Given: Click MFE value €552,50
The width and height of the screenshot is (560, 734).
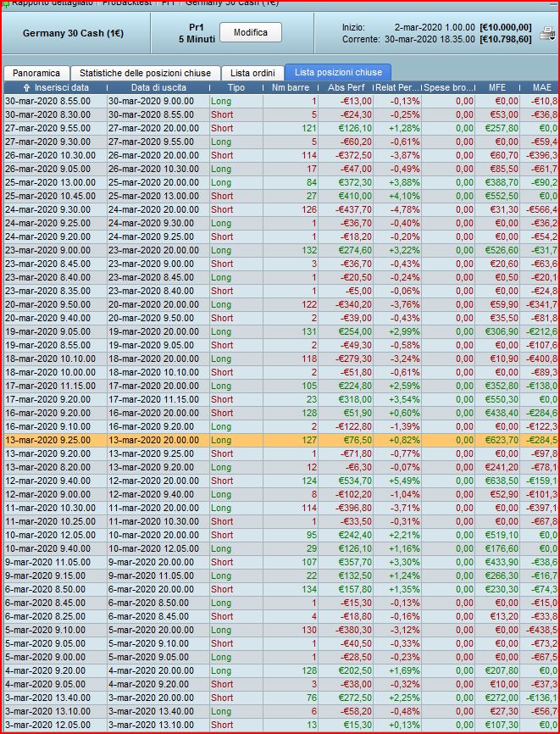Looking at the screenshot, I should 501,196.
